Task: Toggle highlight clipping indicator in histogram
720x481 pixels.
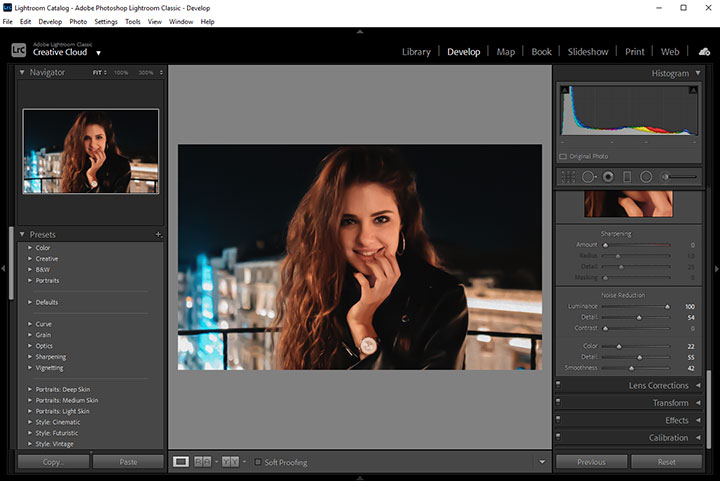Action: coord(692,90)
